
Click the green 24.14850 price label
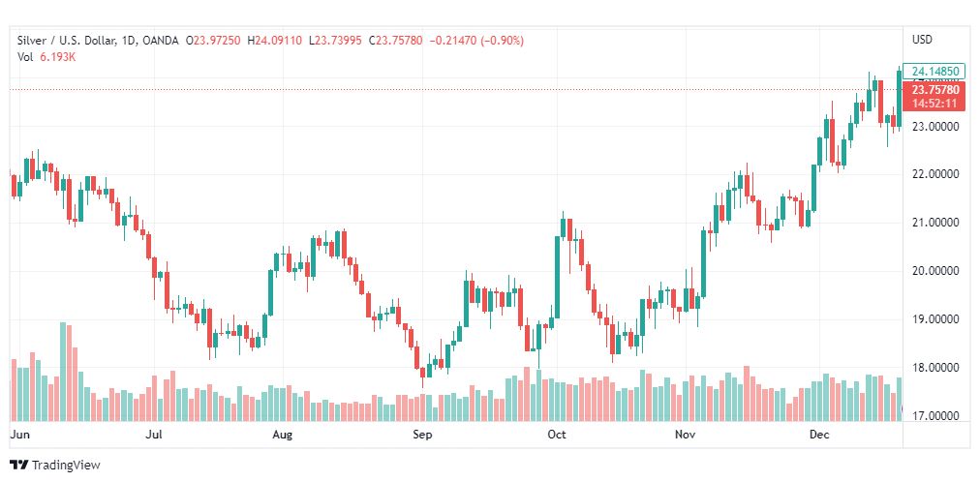tap(934, 72)
